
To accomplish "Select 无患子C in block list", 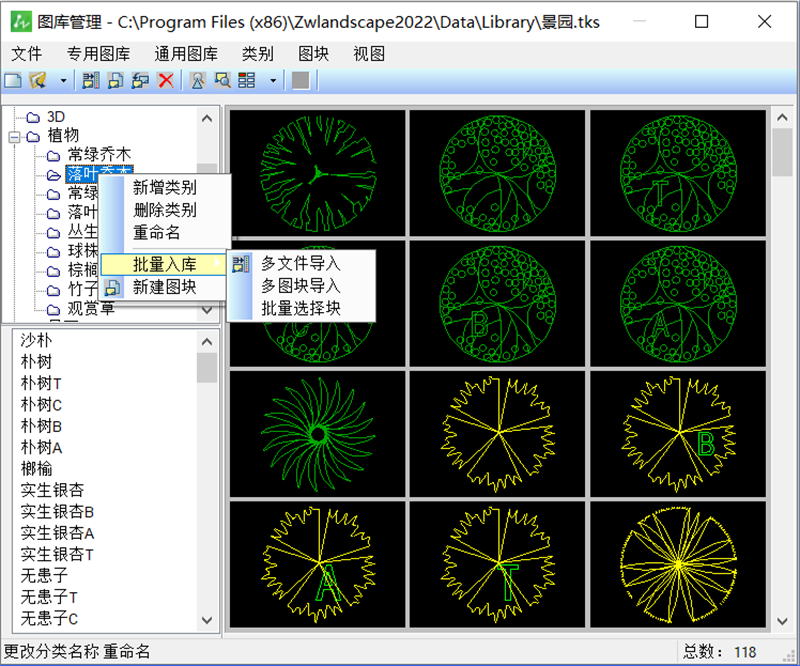I will point(49,619).
